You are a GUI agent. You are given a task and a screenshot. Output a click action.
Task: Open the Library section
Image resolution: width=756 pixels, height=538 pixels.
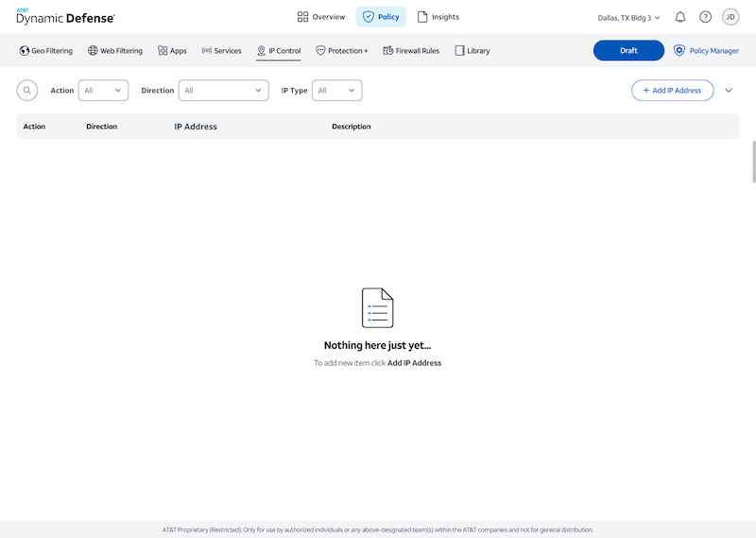tap(472, 51)
